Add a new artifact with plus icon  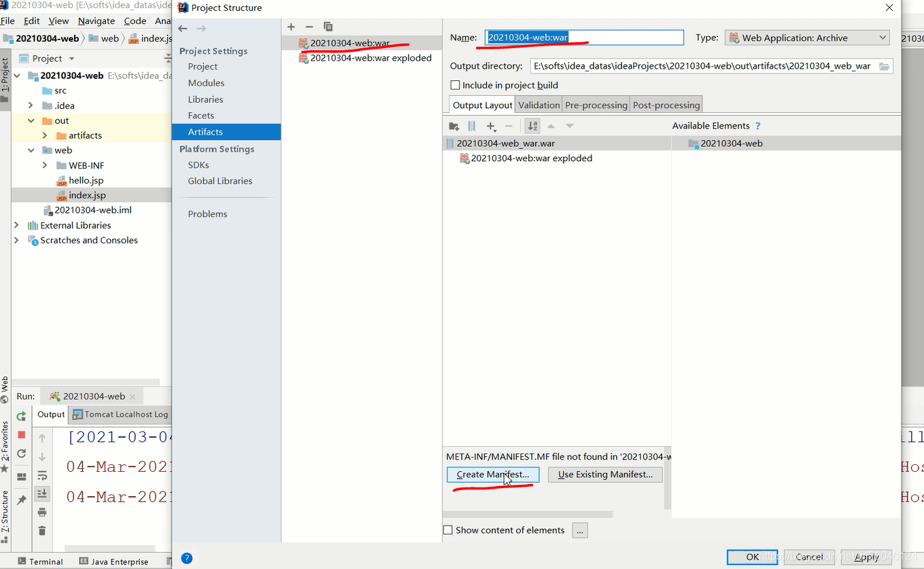point(291,27)
